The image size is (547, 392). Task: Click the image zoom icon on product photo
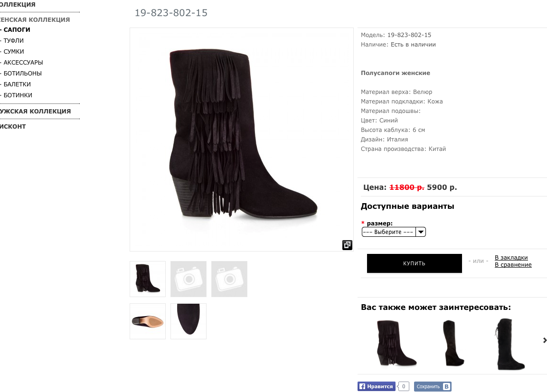tap(347, 245)
